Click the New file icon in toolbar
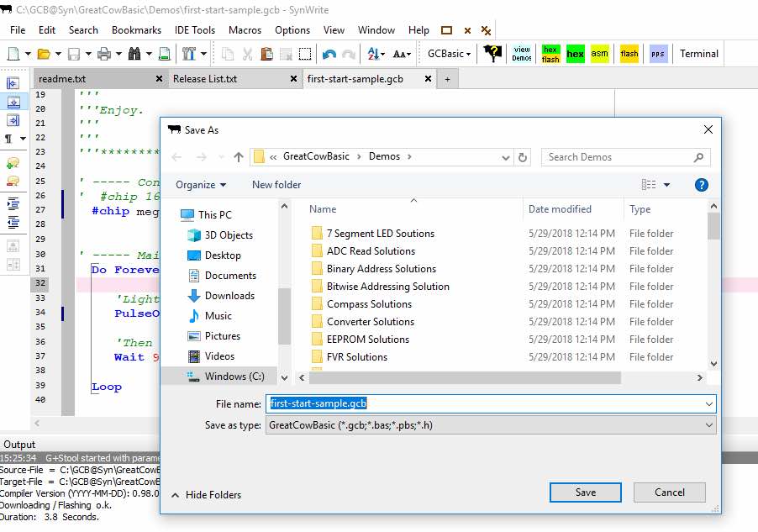The width and height of the screenshot is (758, 532). pyautogui.click(x=13, y=54)
